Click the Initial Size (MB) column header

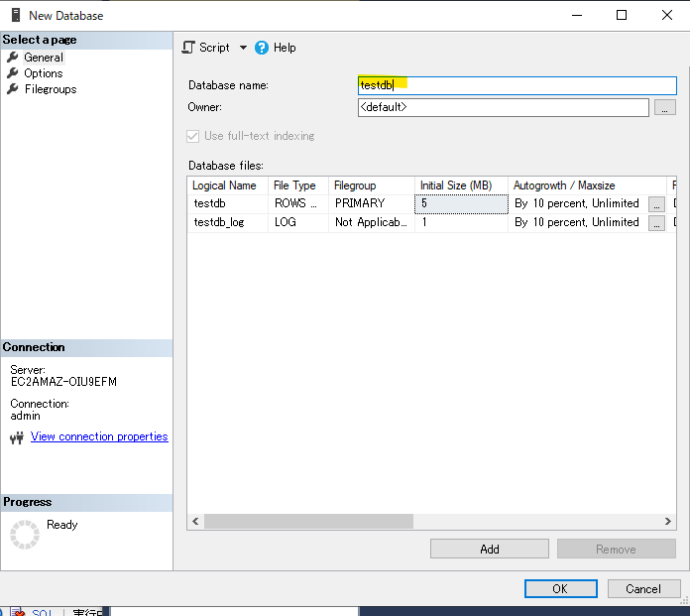point(461,185)
